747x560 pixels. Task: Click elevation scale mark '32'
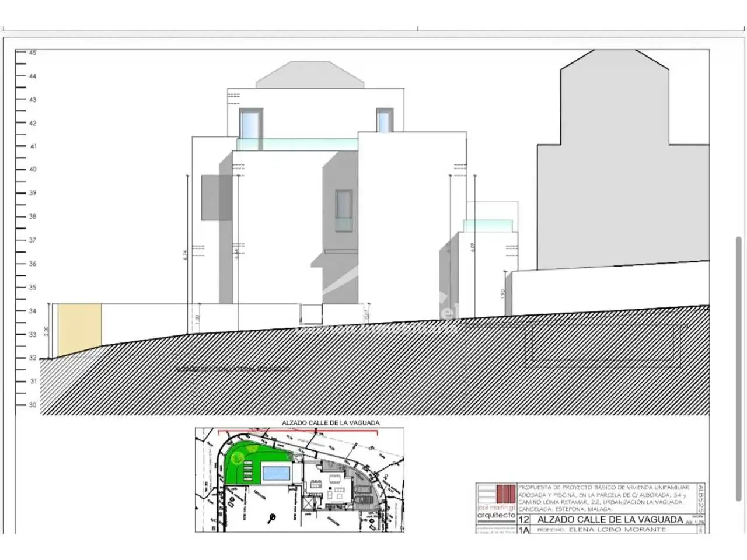(33, 358)
